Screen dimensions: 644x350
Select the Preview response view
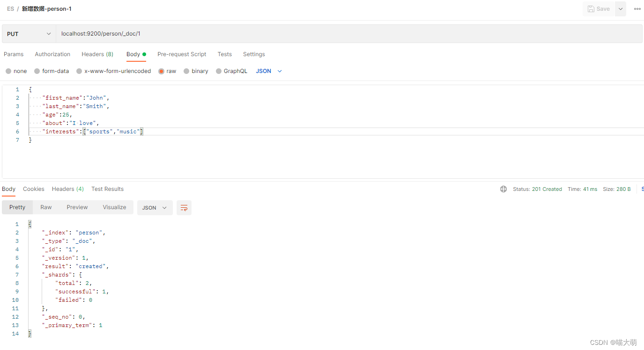point(77,207)
